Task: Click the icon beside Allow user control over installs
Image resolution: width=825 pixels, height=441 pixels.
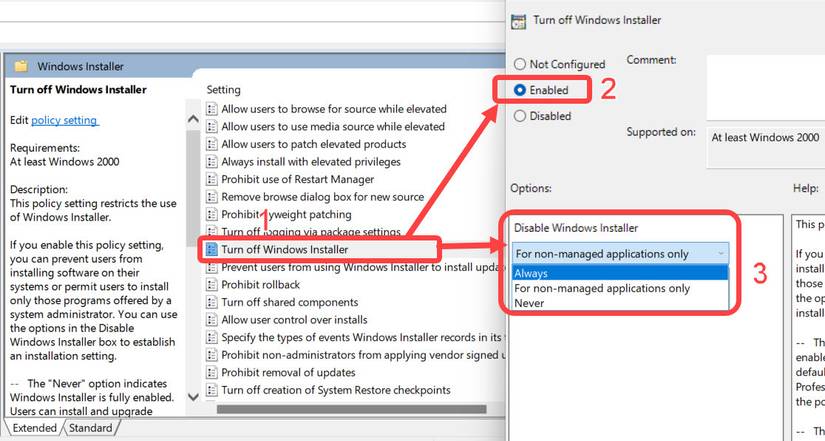Action: tap(211, 320)
